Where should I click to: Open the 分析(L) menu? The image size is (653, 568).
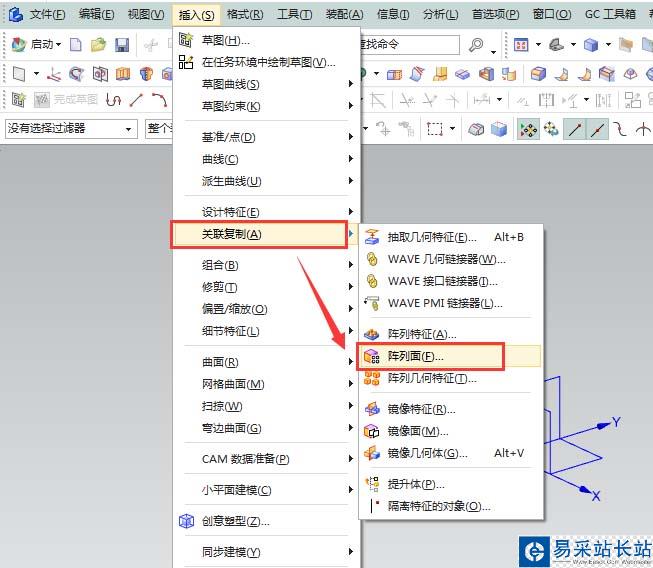pos(441,15)
